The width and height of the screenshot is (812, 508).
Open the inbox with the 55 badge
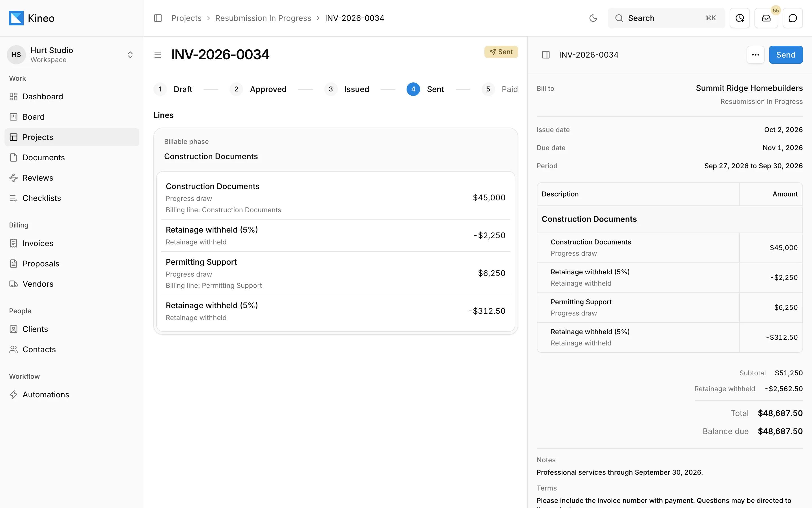[x=766, y=18]
